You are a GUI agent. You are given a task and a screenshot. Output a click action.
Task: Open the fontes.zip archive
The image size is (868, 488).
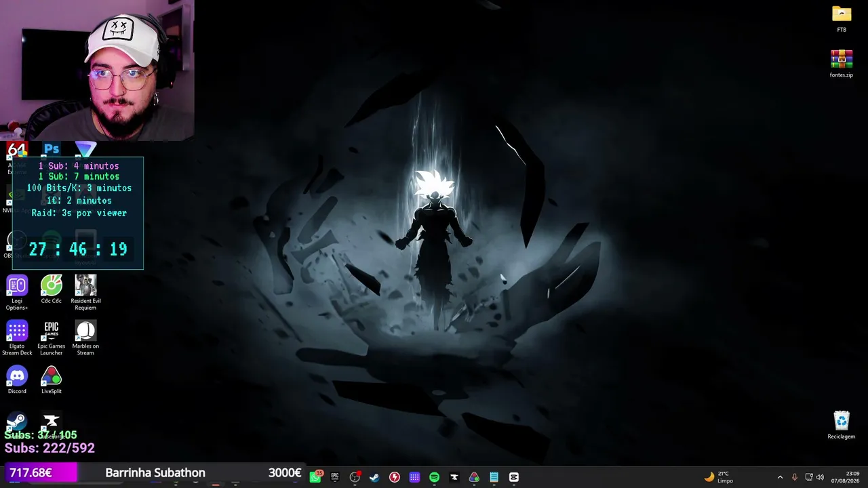841,64
